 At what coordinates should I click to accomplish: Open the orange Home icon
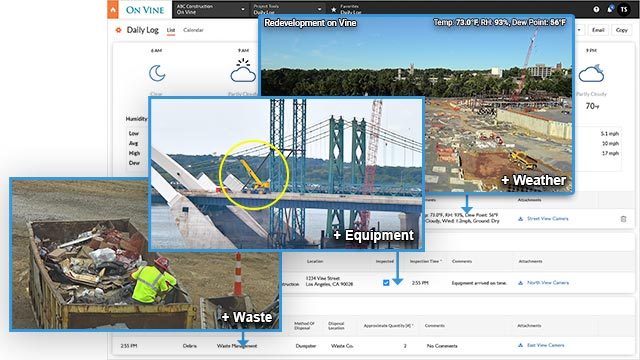tap(113, 9)
